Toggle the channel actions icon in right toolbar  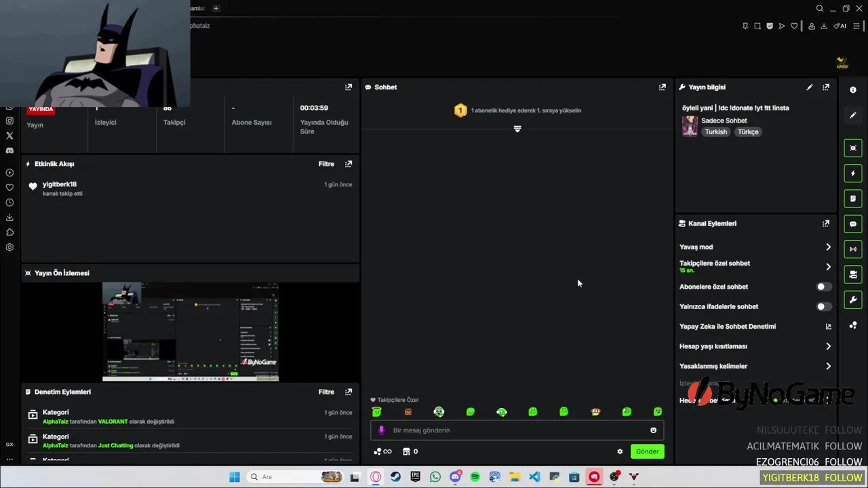(x=853, y=274)
